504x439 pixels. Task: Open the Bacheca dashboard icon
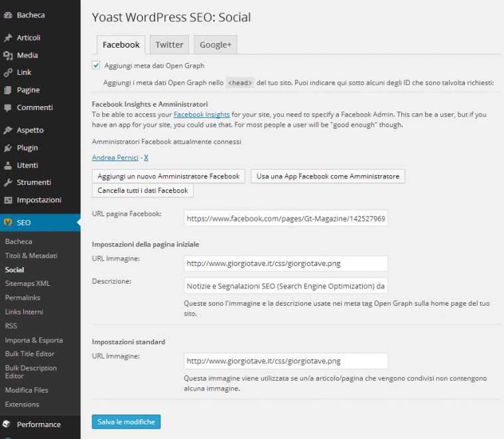point(8,15)
